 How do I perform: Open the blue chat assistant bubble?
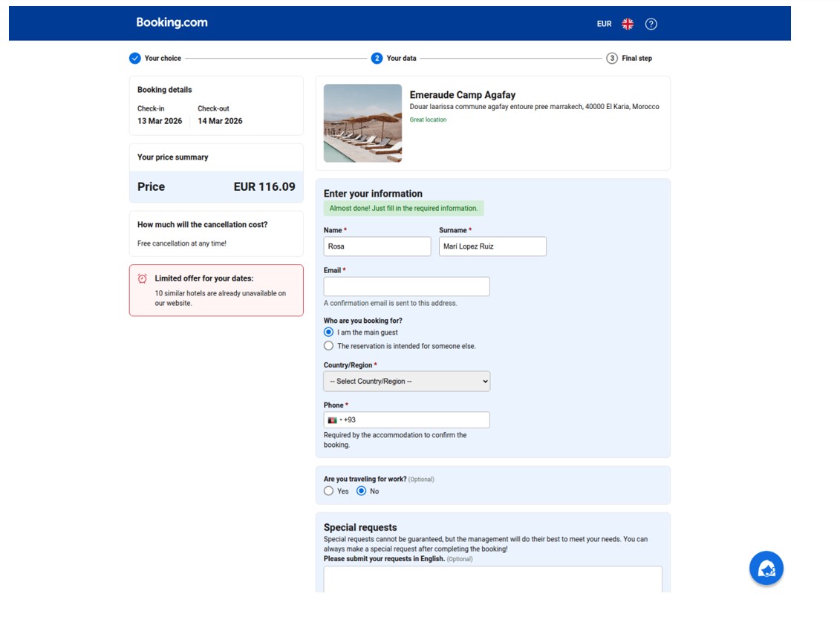766,569
